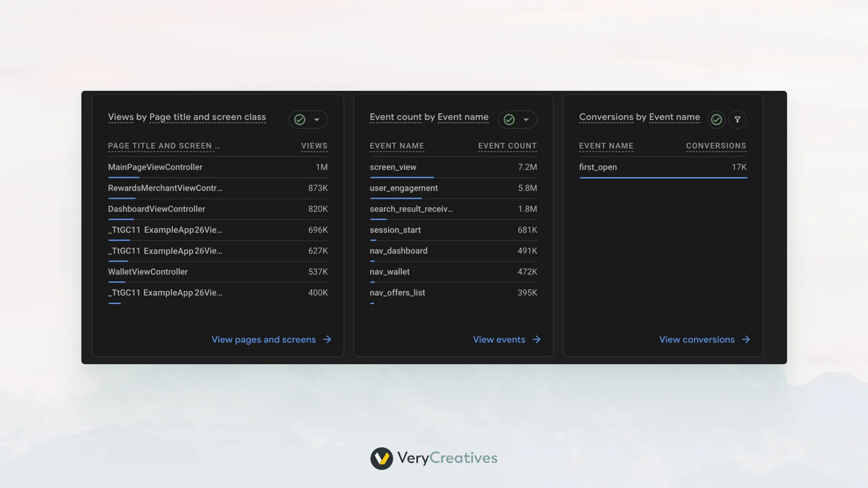Click the green checkmark icon on Views card
The width and height of the screenshot is (868, 488).
click(300, 119)
